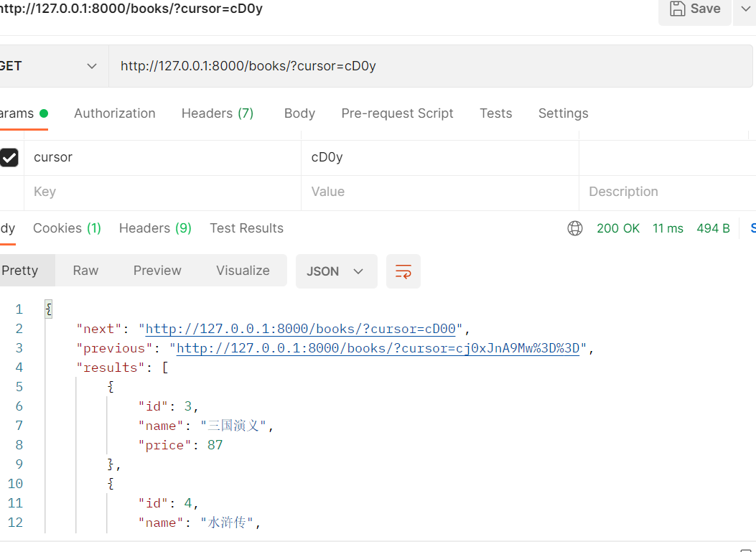Image resolution: width=756 pixels, height=552 pixels.
Task: Expand the Save options arrow
Action: 746,9
